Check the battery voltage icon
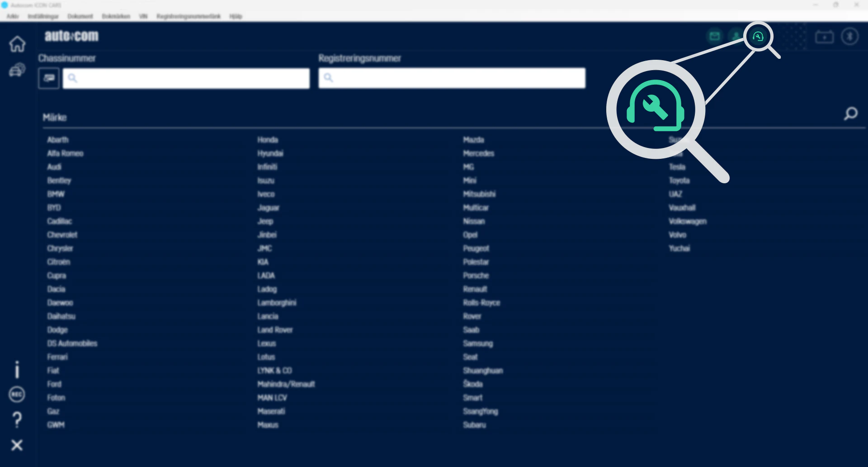The image size is (868, 467). (x=825, y=37)
